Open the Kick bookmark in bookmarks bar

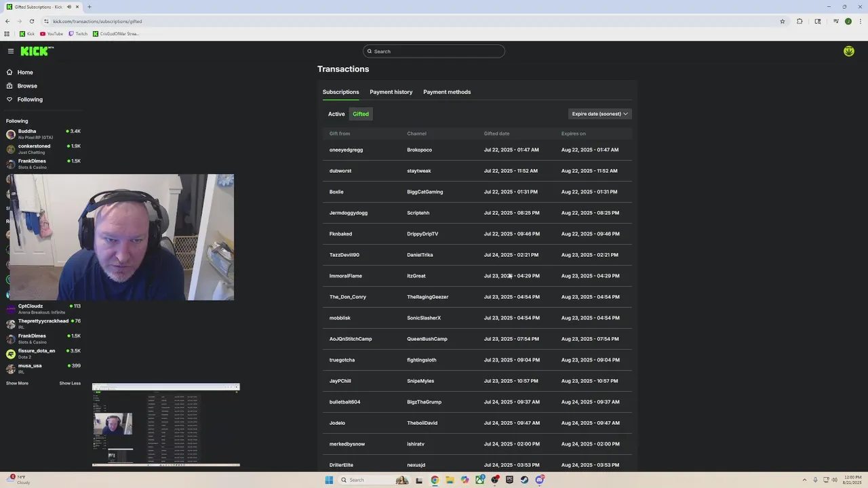[27, 33]
